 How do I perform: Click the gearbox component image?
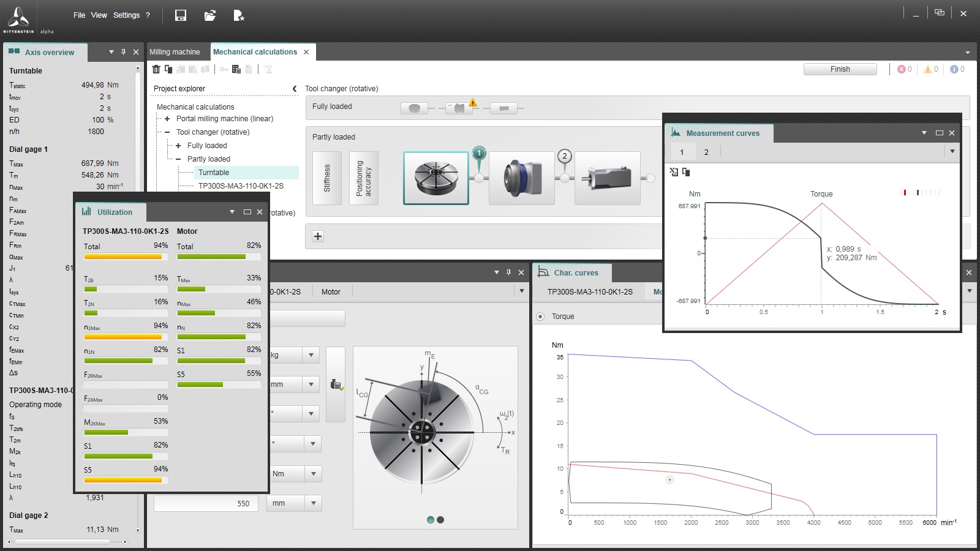click(521, 178)
